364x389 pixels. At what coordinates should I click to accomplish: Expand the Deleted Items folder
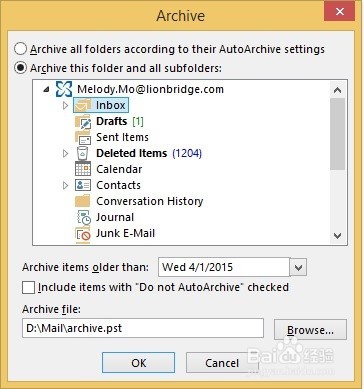click(x=65, y=153)
